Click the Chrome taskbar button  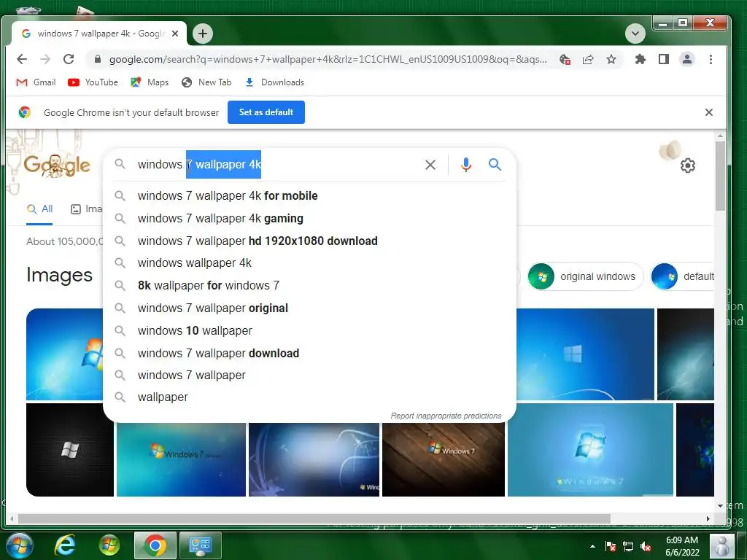(155, 545)
